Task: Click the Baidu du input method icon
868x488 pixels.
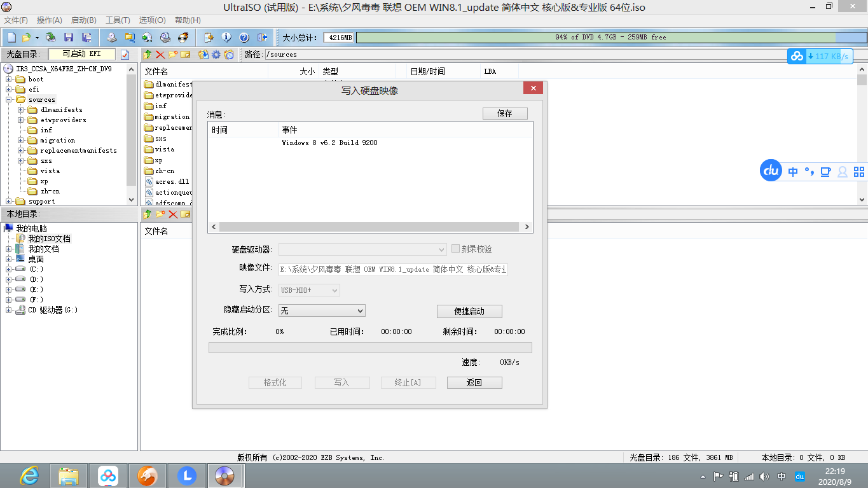Action: click(771, 171)
